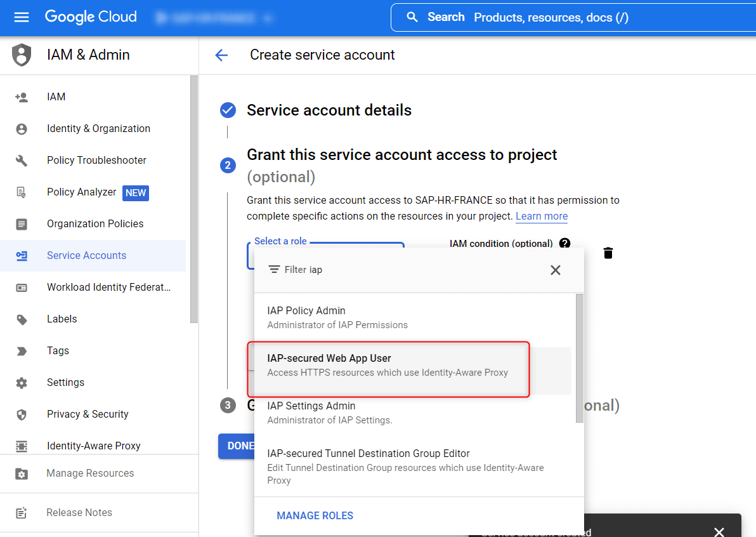Click the back arrow next to Create service account
Screen dimensions: 756x537
tap(221, 55)
